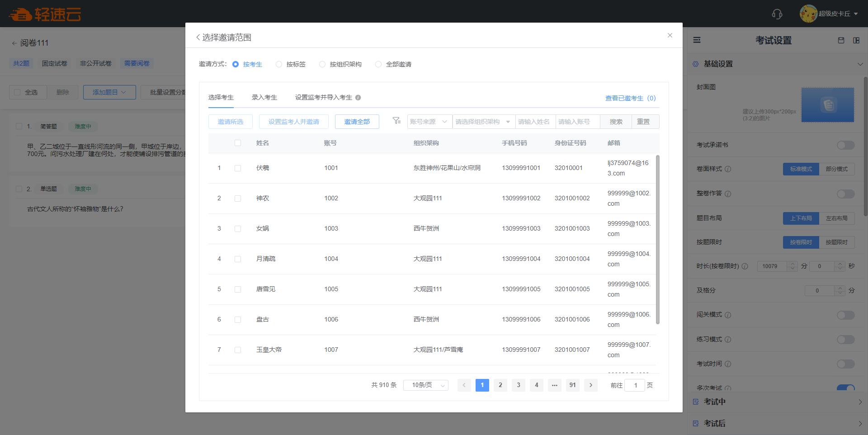Click info icon next to 闯关模式

728,315
